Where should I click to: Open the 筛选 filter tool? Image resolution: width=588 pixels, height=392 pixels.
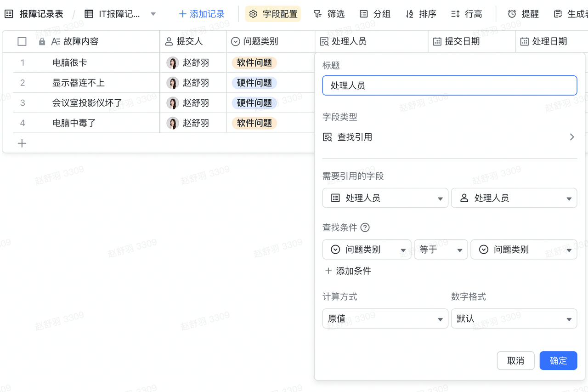(329, 14)
